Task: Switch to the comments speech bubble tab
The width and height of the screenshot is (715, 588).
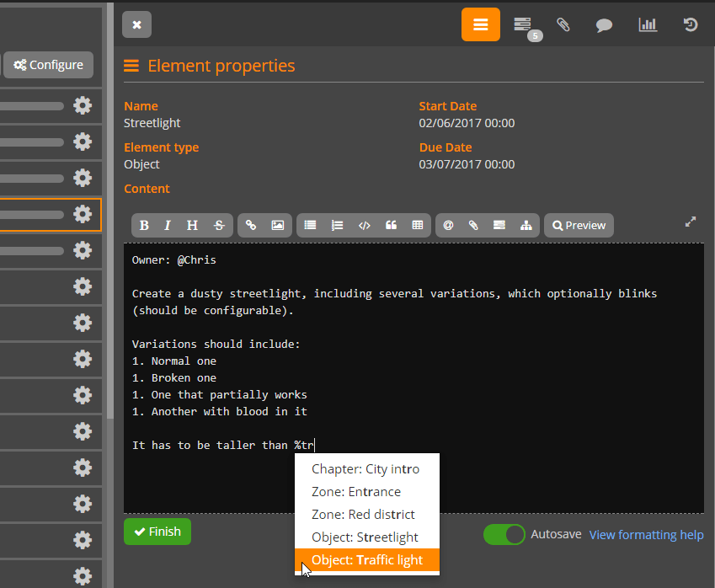Action: (604, 24)
